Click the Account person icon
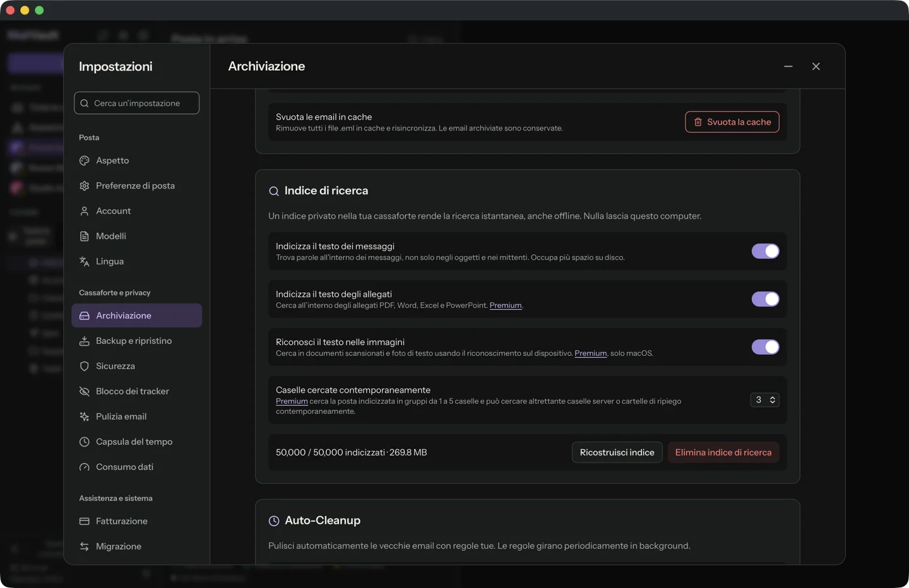Image resolution: width=909 pixels, height=588 pixels. coord(85,211)
